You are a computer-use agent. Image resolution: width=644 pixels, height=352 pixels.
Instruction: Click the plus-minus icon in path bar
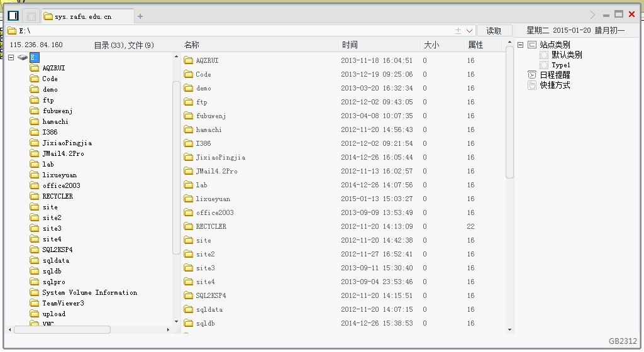tap(458, 31)
